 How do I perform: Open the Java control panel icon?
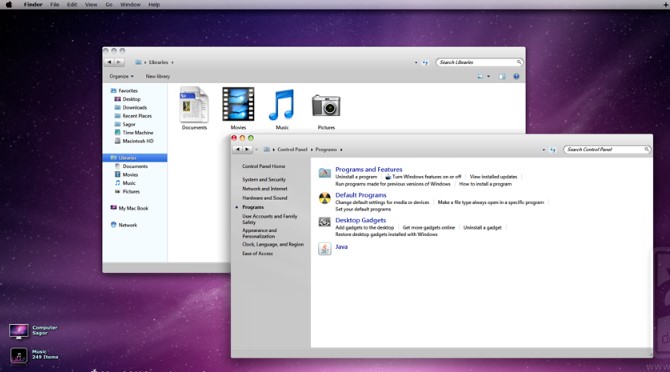click(x=325, y=248)
